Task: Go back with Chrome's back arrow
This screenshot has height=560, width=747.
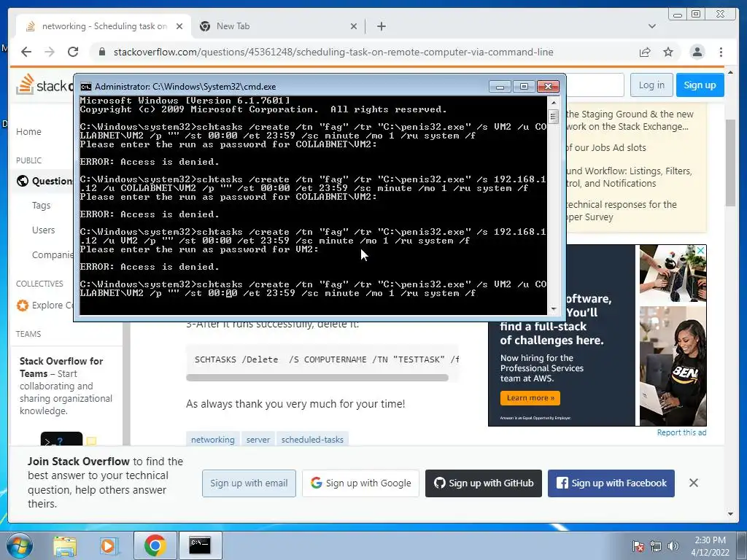Action: [26, 52]
